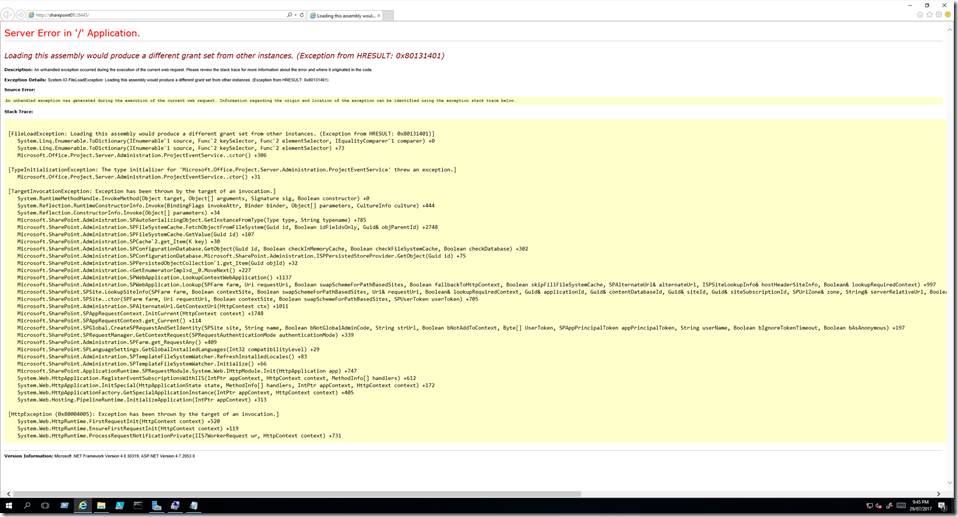Screen dimensions: 958x517
Task: Click the 'Source Error:' label
Action: pyautogui.click(x=20, y=90)
